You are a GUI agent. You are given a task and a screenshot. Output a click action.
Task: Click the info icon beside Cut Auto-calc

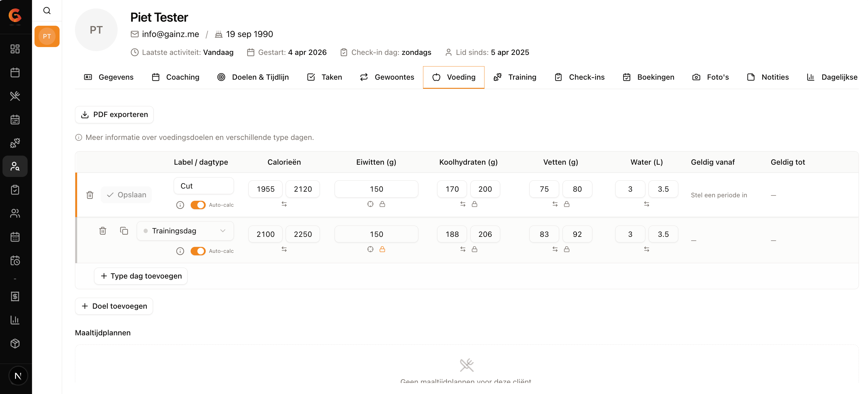pos(180,205)
